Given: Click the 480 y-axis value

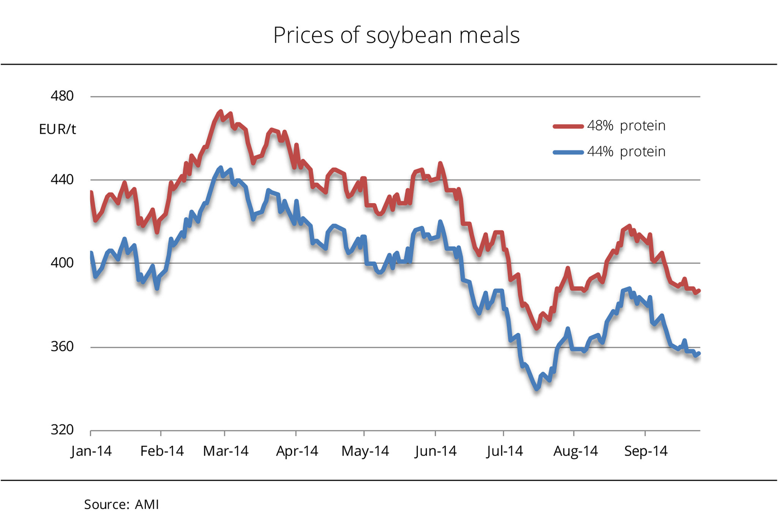Looking at the screenshot, I should click(62, 96).
